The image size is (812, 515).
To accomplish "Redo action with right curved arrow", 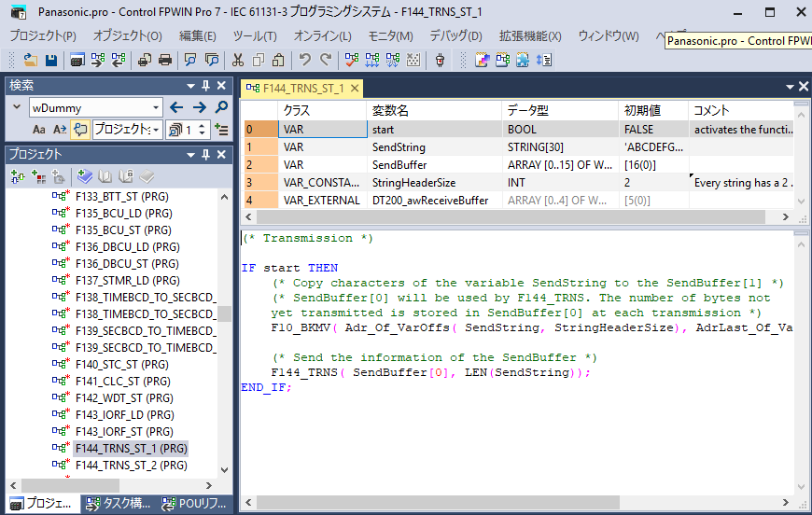I will [x=325, y=61].
